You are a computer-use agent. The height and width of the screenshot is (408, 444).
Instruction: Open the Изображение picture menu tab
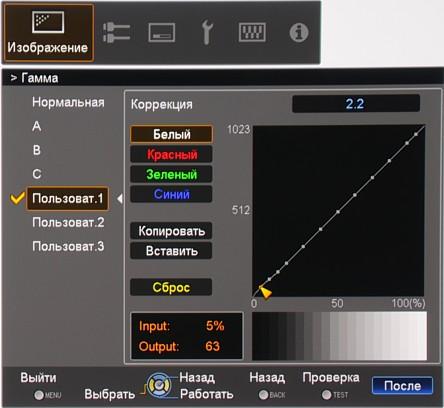click(x=48, y=32)
